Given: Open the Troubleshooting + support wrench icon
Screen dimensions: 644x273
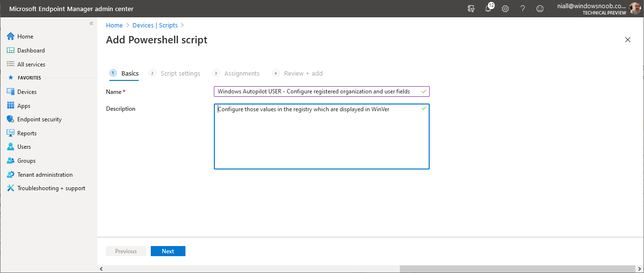Looking at the screenshot, I should [11, 188].
